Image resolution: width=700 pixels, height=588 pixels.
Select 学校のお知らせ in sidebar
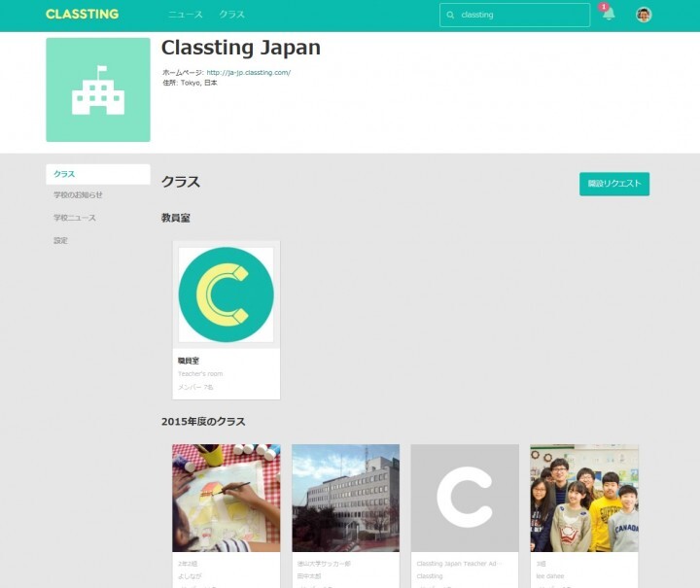pyautogui.click(x=78, y=195)
